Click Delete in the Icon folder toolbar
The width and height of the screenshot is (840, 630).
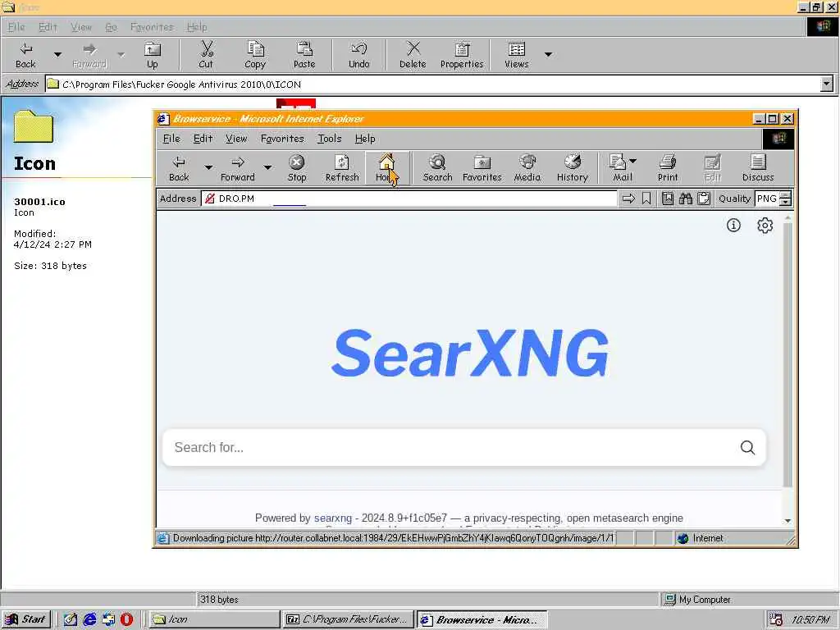[413, 55]
